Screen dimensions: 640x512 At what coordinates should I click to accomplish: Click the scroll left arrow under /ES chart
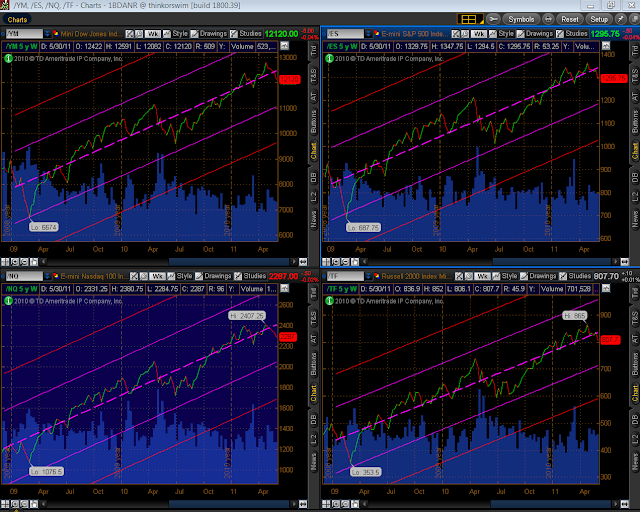point(364,262)
